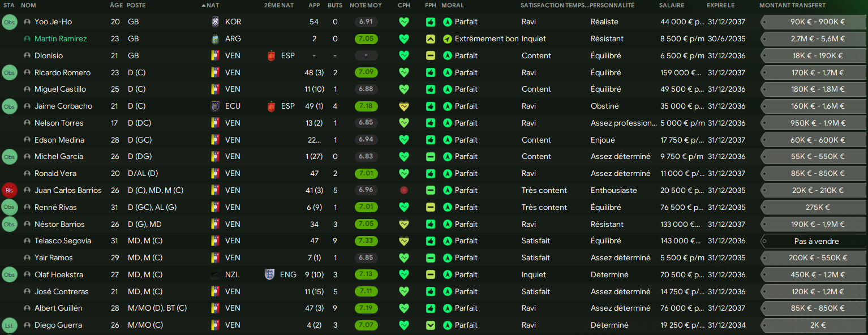Open Albert Guillén's player profile
This screenshot has height=335, width=868.
[x=58, y=308]
